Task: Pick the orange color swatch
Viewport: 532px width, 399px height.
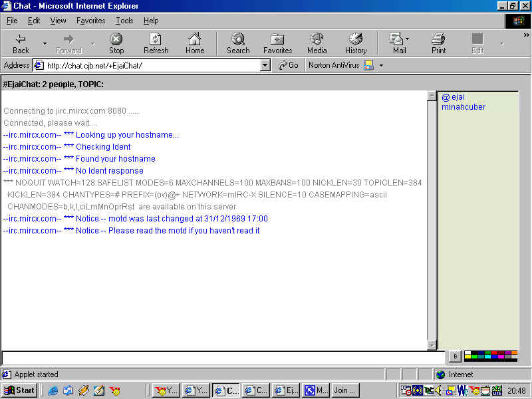Action: click(x=514, y=353)
